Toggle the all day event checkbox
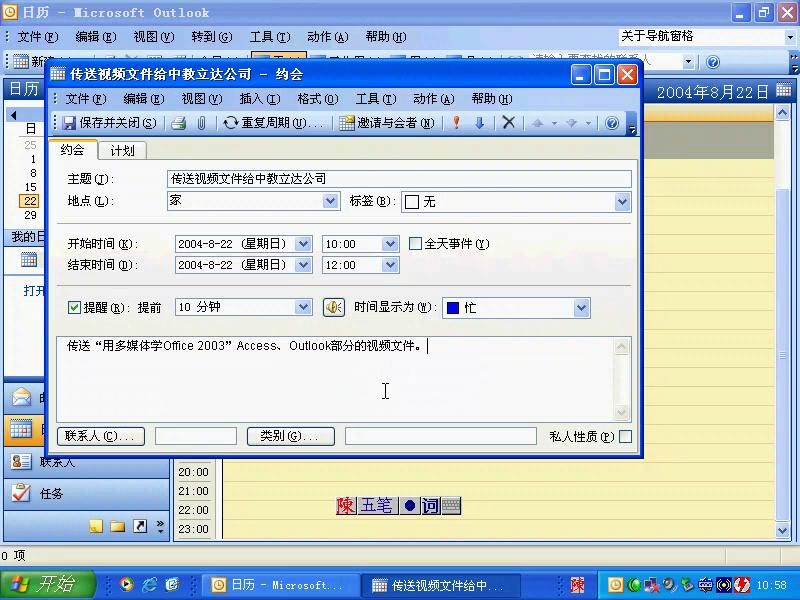 click(x=415, y=244)
